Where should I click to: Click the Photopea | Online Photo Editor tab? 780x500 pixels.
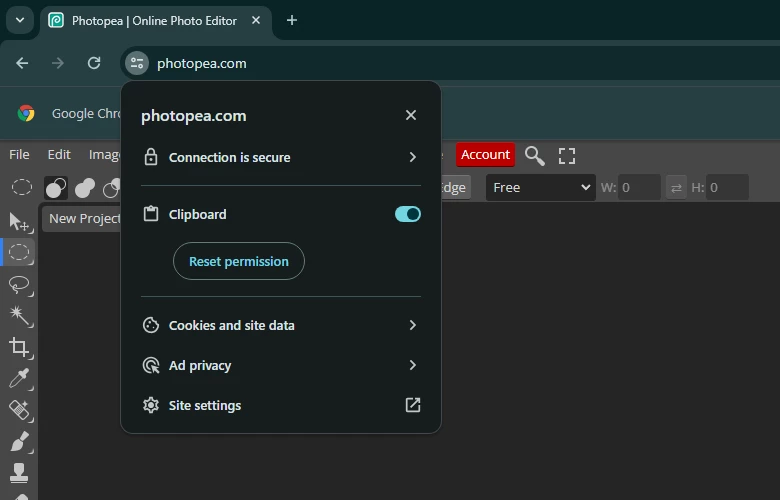(x=155, y=21)
